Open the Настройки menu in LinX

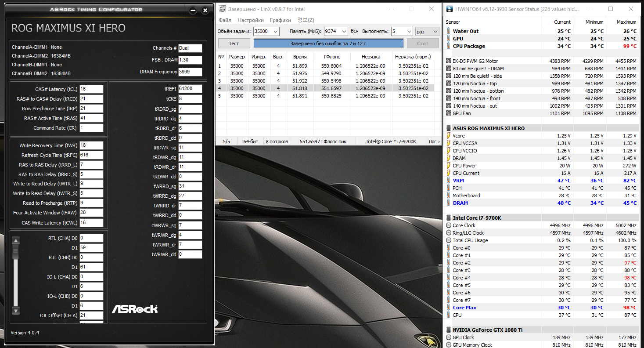pos(250,20)
